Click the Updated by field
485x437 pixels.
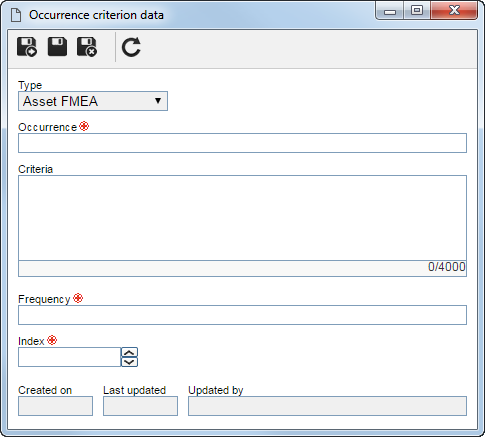tap(327, 406)
